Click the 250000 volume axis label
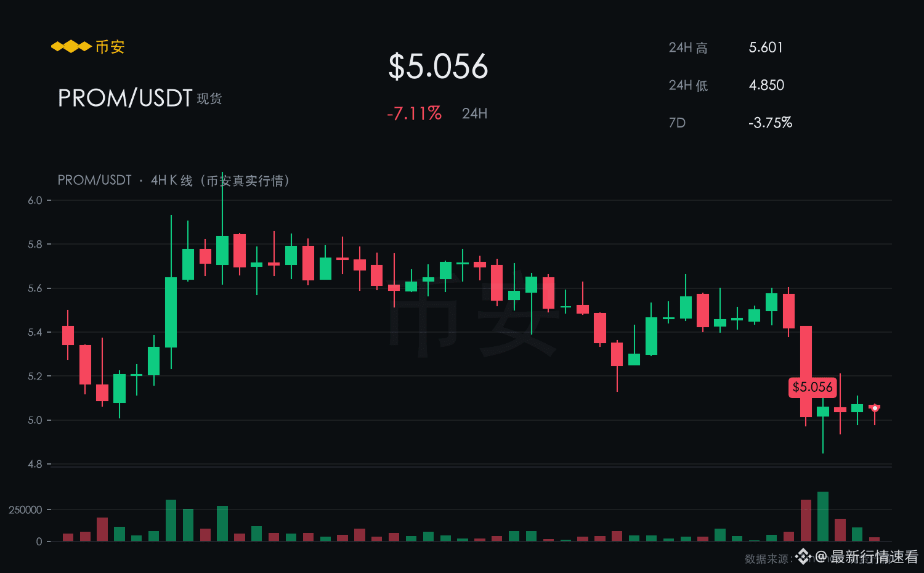Image resolution: width=924 pixels, height=573 pixels. pyautogui.click(x=25, y=510)
